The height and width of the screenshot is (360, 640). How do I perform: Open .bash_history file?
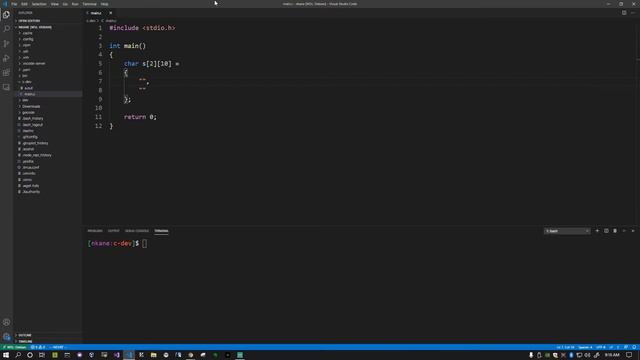click(48, 118)
